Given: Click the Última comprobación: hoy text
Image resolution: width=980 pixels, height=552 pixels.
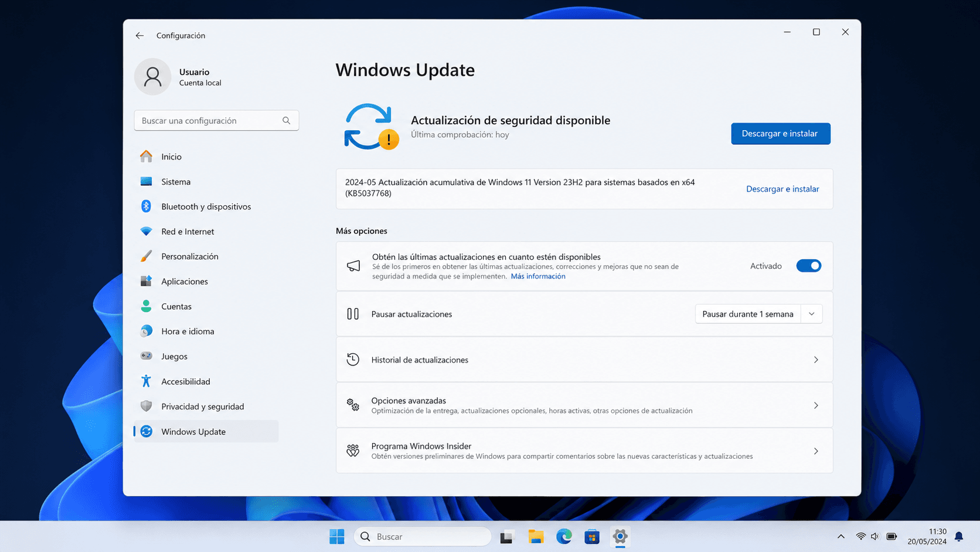Looking at the screenshot, I should [x=460, y=134].
